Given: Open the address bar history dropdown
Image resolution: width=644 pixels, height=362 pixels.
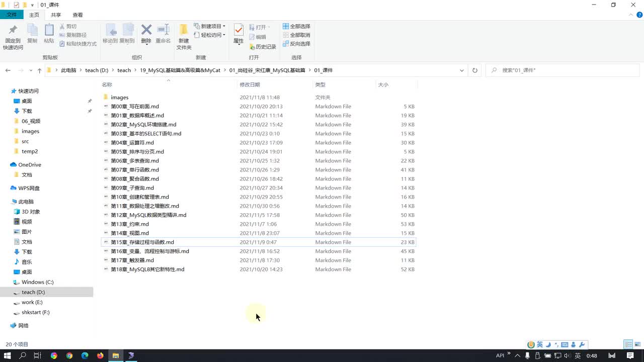Looking at the screenshot, I should pos(462,70).
